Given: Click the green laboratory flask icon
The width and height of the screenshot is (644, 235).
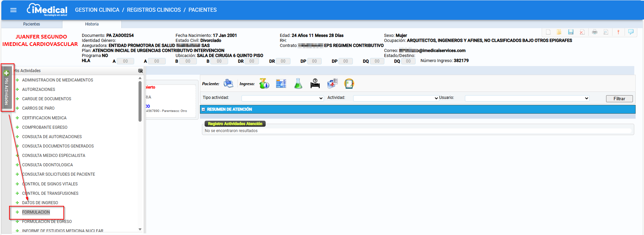Looking at the screenshot, I should coord(298,83).
